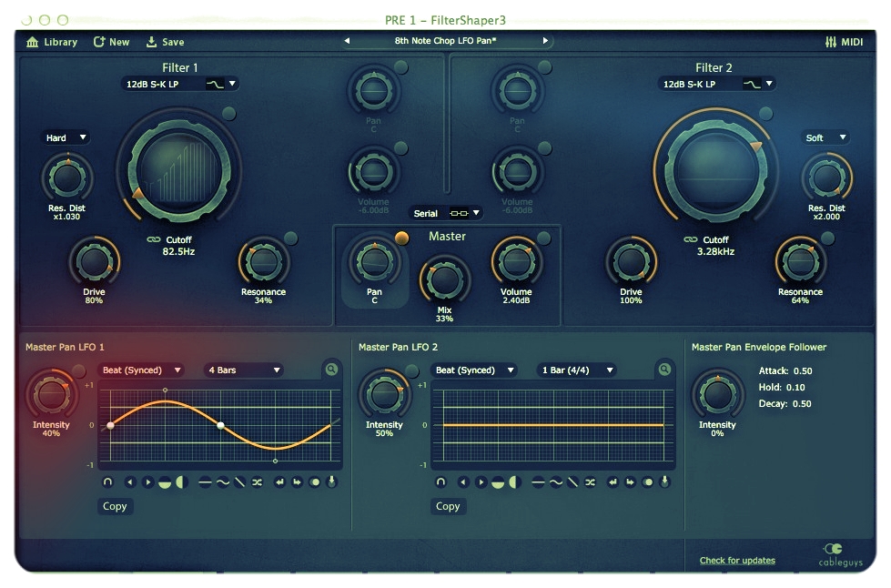
Task: Apply flat line shape in LFO 1 toolbar
Action: 205,483
